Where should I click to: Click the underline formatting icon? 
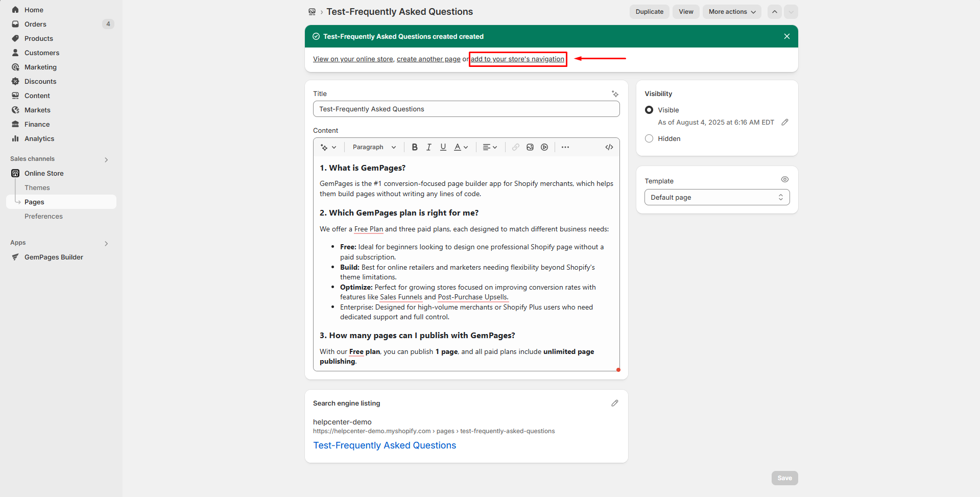tap(443, 147)
